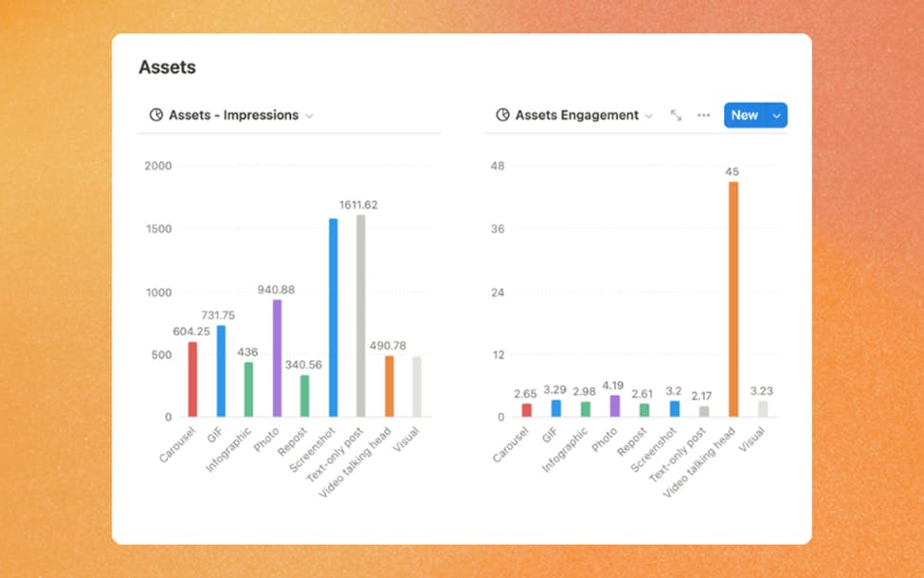Click the purple Photo bar labeled 940.88
The height and width of the screenshot is (578, 924).
[x=277, y=358]
